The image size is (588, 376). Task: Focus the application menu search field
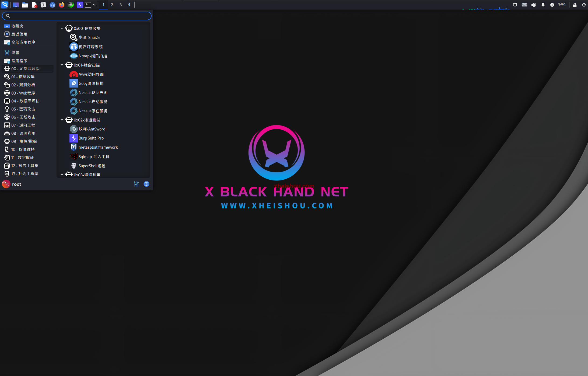pyautogui.click(x=77, y=16)
